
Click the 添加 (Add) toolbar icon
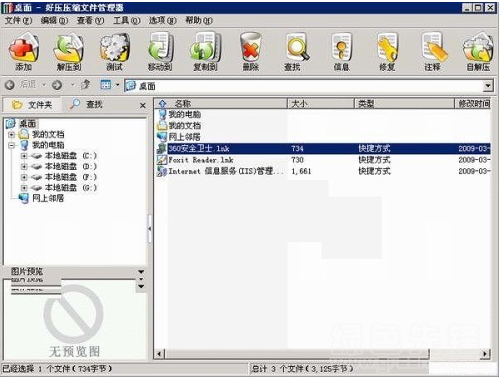coord(23,48)
